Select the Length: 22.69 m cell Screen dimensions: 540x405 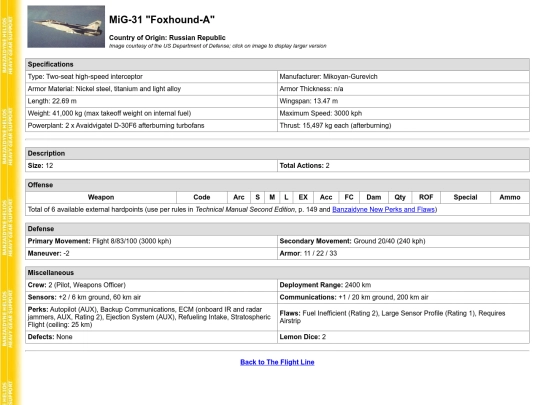pos(151,101)
